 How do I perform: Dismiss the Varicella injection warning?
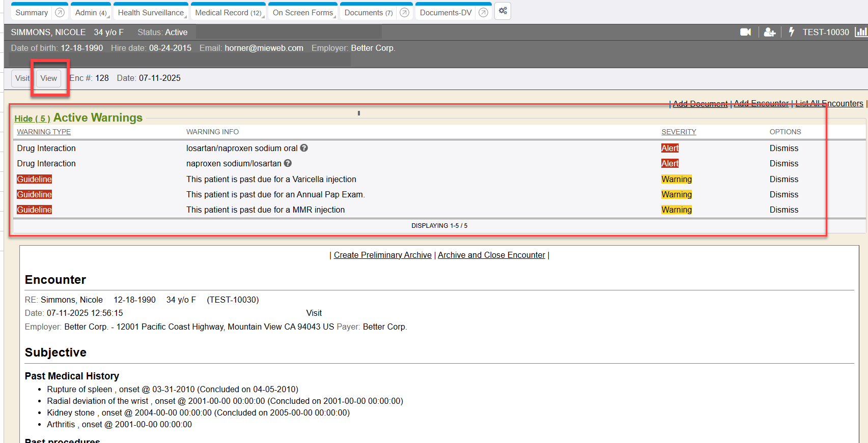pyautogui.click(x=783, y=179)
